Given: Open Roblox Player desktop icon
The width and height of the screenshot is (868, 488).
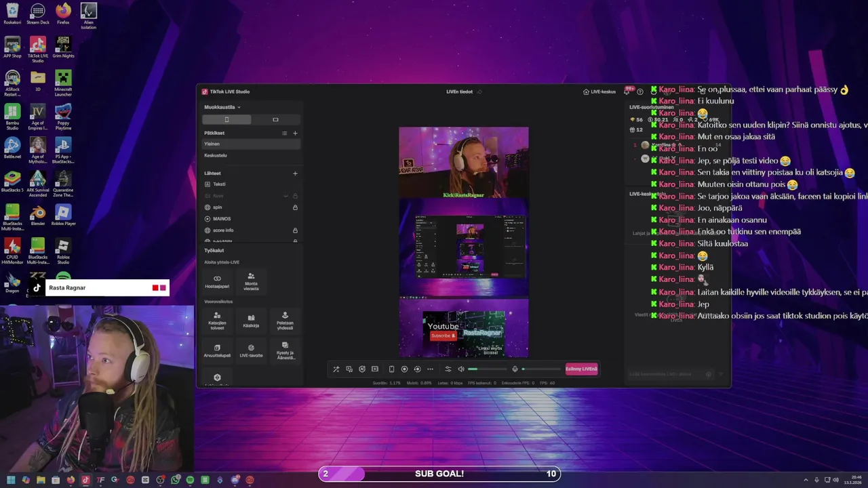Looking at the screenshot, I should point(63,215).
